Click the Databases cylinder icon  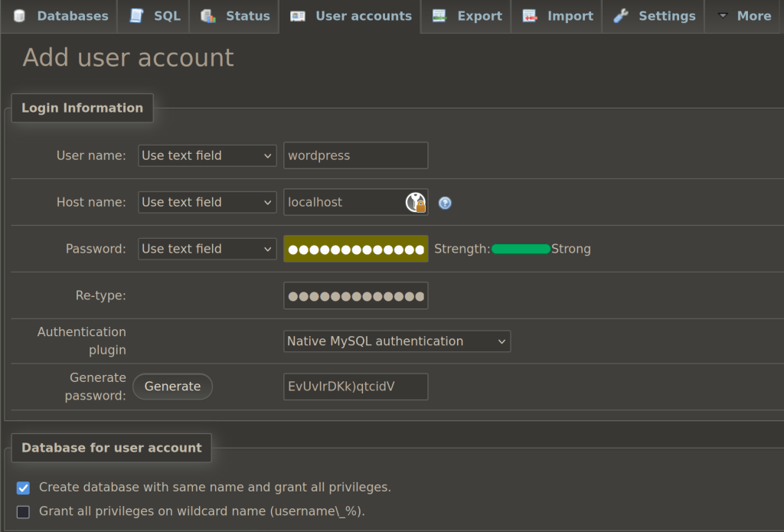click(x=19, y=16)
